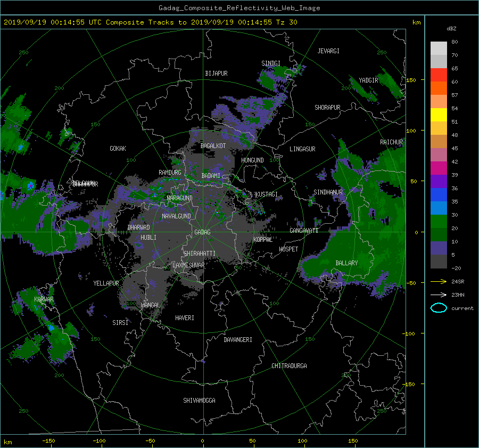Click the HOSPET city label
Viewport: 479px width, 448px height.
tap(288, 249)
